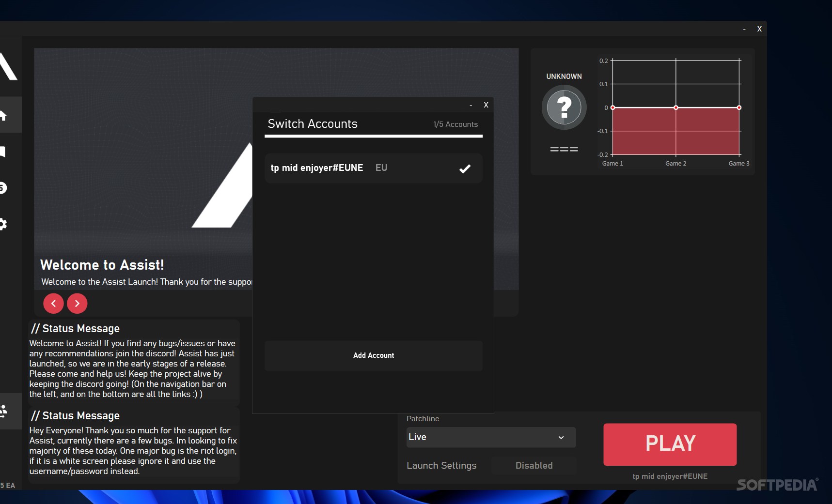The width and height of the screenshot is (832, 504).
Task: Click the second Status Message heading
Action: coord(75,415)
